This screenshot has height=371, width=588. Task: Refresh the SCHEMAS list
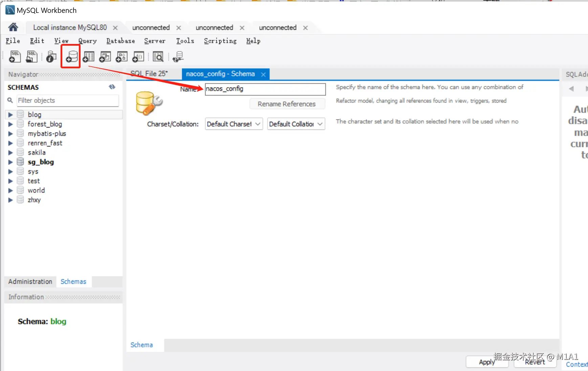click(112, 87)
